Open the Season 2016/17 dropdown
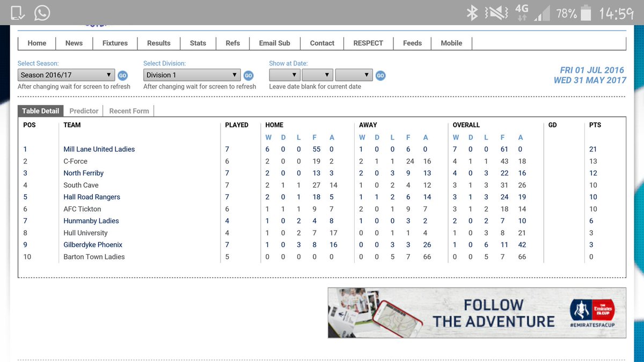This screenshot has height=362, width=644. pyautogui.click(x=66, y=75)
